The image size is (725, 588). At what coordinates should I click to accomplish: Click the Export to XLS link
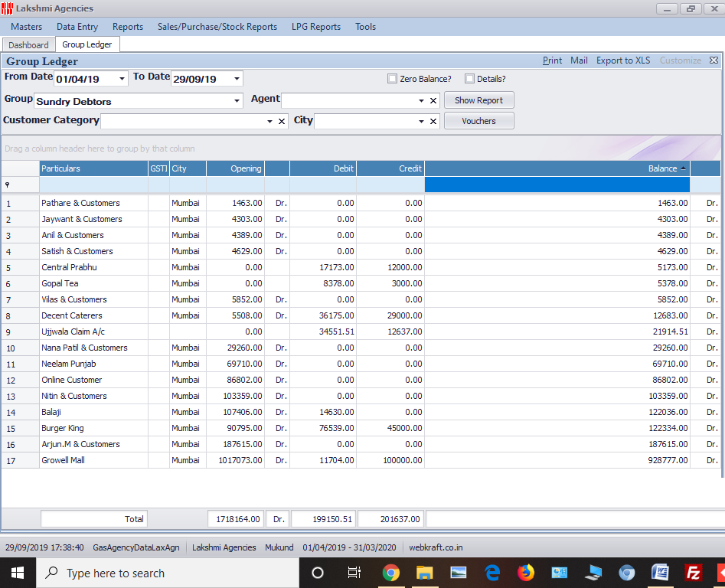click(623, 60)
